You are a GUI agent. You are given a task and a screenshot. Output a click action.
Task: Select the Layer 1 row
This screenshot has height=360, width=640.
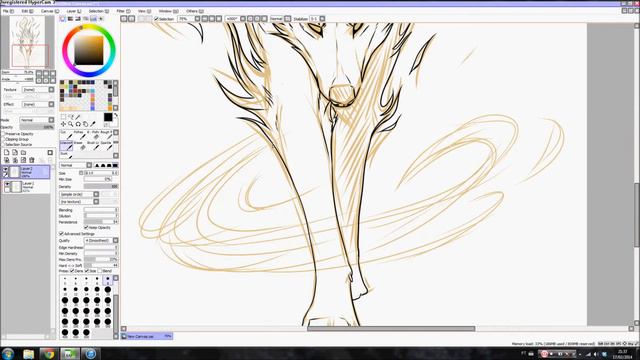(27, 187)
